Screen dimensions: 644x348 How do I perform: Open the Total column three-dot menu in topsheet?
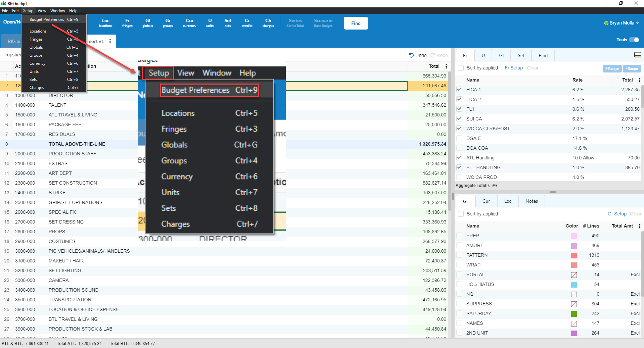click(x=446, y=66)
